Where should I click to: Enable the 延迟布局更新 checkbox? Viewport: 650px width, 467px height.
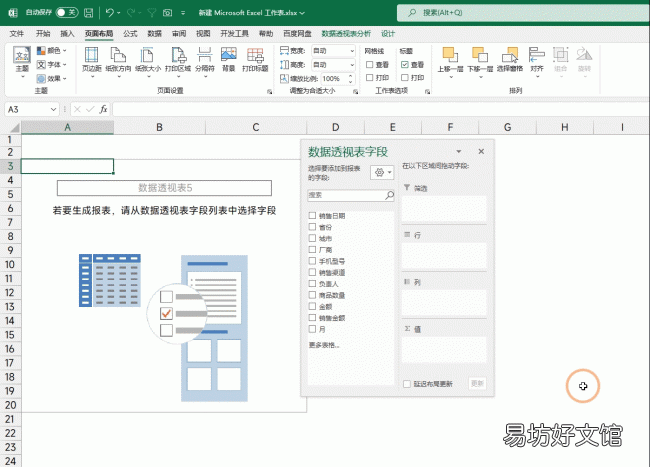click(407, 384)
